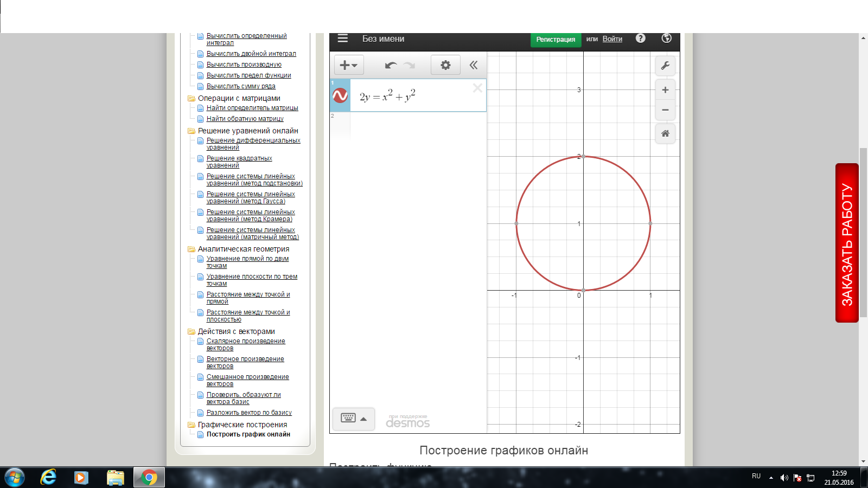868x488 pixels.
Task: Open Вычислить сумму ряда link
Action: [241, 86]
